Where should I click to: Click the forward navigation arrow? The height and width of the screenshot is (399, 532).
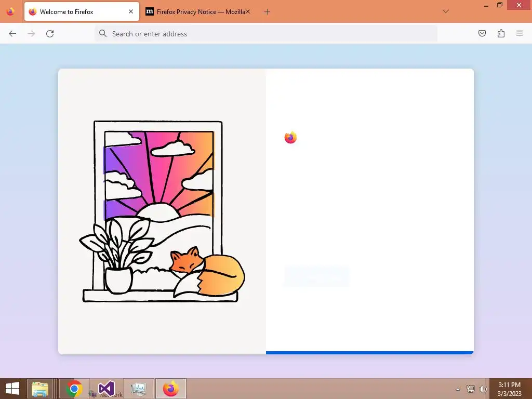point(31,34)
